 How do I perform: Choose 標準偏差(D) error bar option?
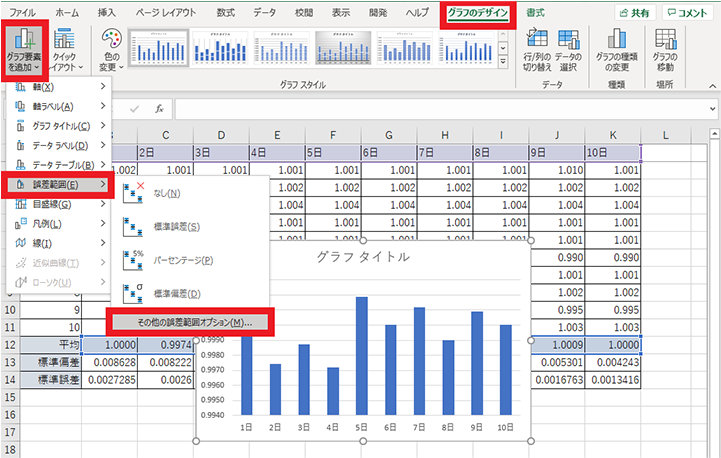(x=190, y=293)
